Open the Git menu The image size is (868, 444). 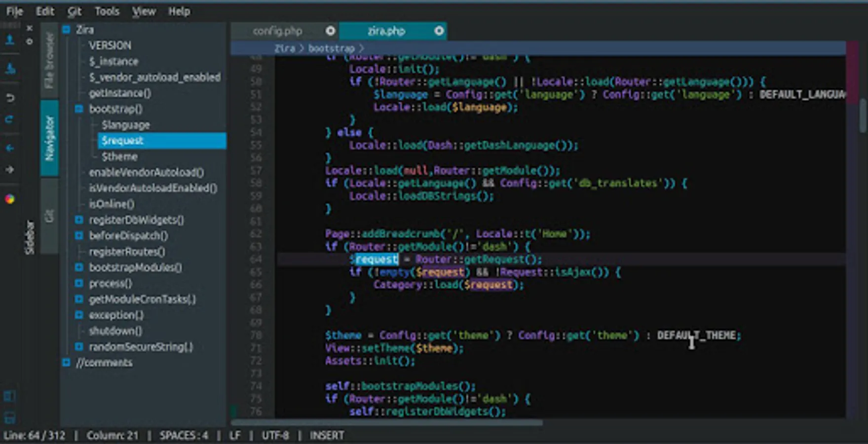coord(75,11)
